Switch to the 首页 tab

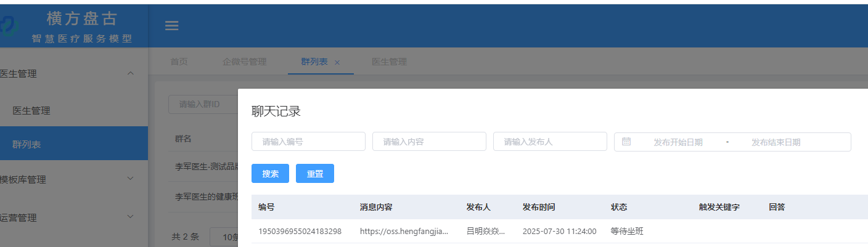[179, 62]
